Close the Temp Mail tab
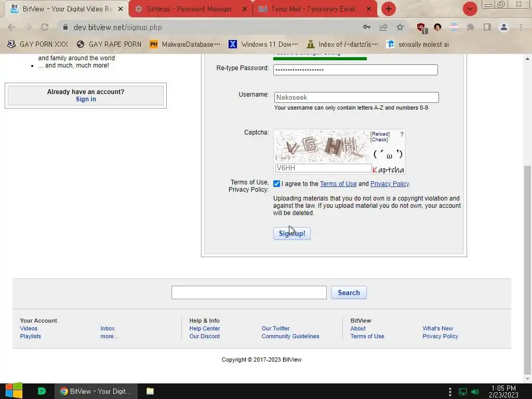The height and width of the screenshot is (399, 532). click(x=369, y=9)
